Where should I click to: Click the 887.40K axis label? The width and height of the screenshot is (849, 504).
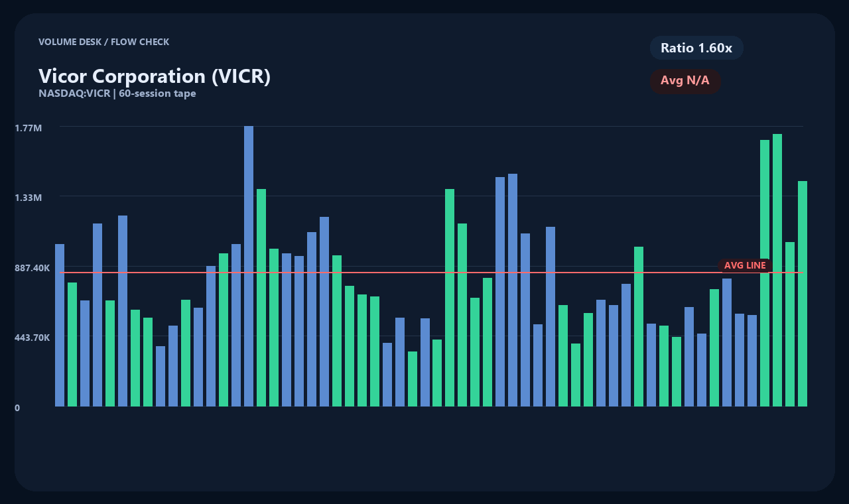click(x=33, y=268)
